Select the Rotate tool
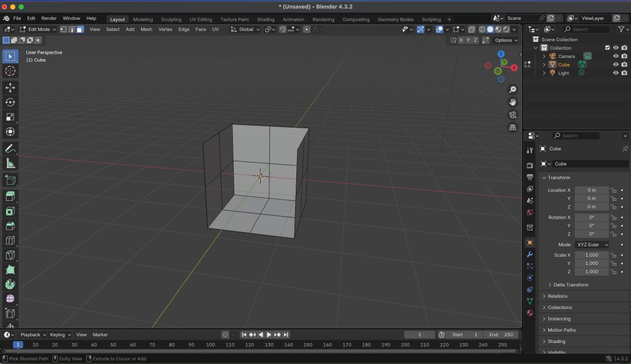 10,102
